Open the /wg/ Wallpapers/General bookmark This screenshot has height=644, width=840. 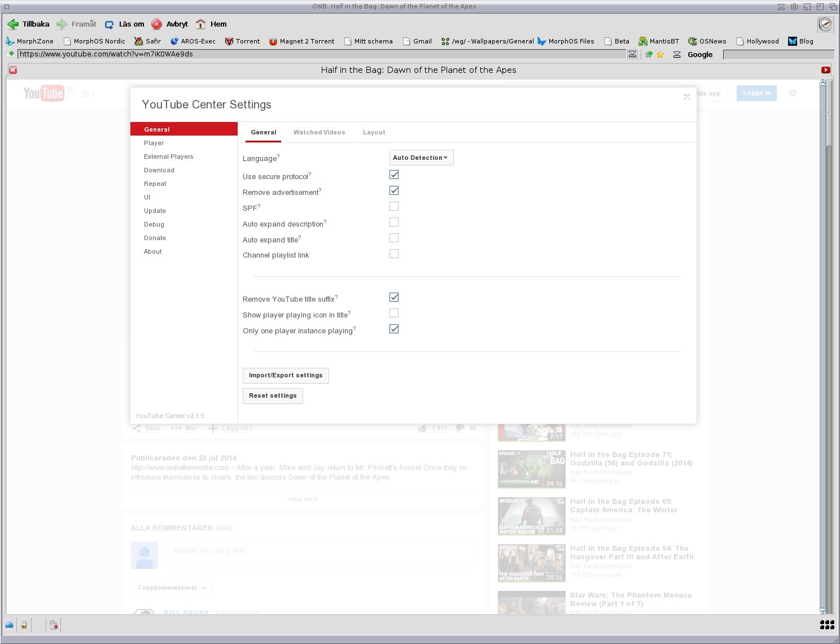coord(487,41)
